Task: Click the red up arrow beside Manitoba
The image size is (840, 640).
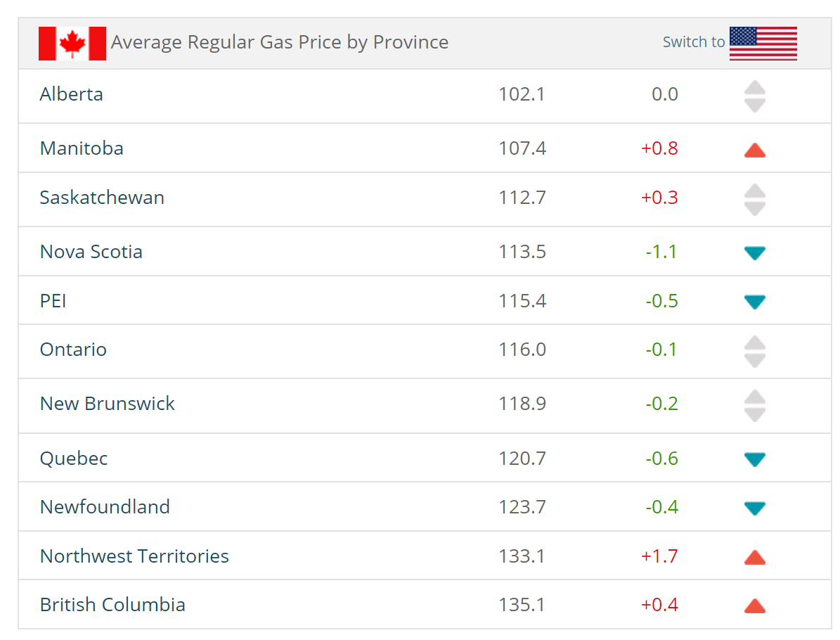Action: pos(754,149)
